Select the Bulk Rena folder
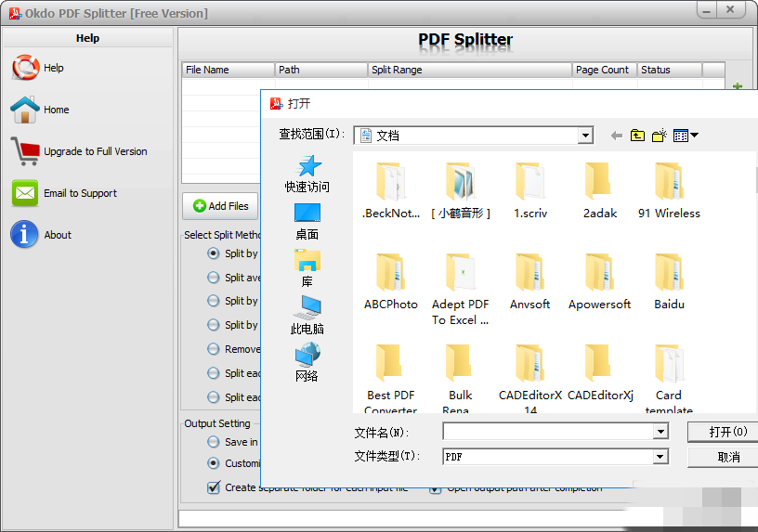The width and height of the screenshot is (758, 532). (460, 378)
